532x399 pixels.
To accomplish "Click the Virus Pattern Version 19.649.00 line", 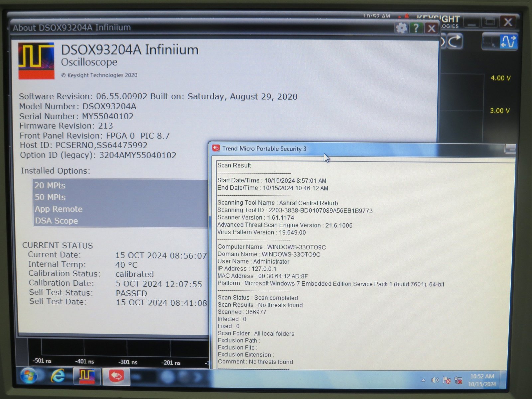I will click(262, 232).
